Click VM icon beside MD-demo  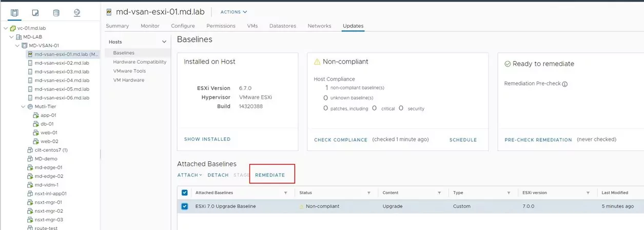point(30,159)
